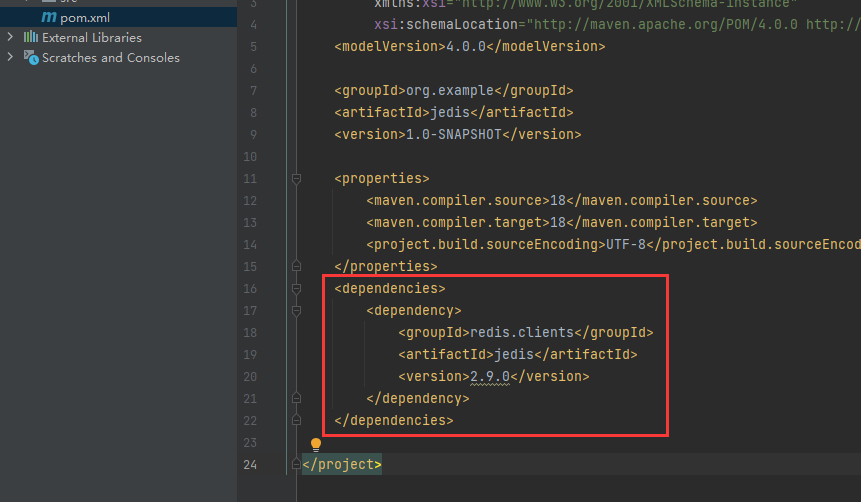Viewport: 861px width, 502px height.
Task: Click line number 20 in the gutter
Action: click(249, 377)
